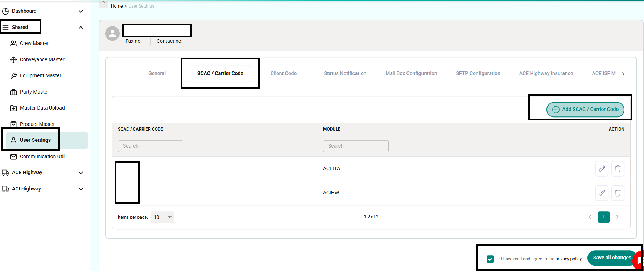Toggle the privacy policy agreement checkbox
Image resolution: width=644 pixels, height=271 pixels.
tap(490, 259)
